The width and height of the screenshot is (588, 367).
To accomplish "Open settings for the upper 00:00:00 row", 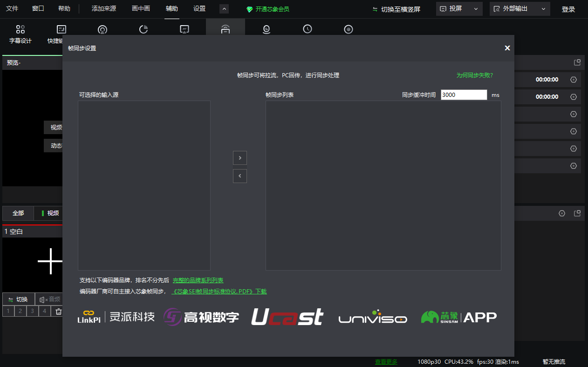I will (x=574, y=80).
